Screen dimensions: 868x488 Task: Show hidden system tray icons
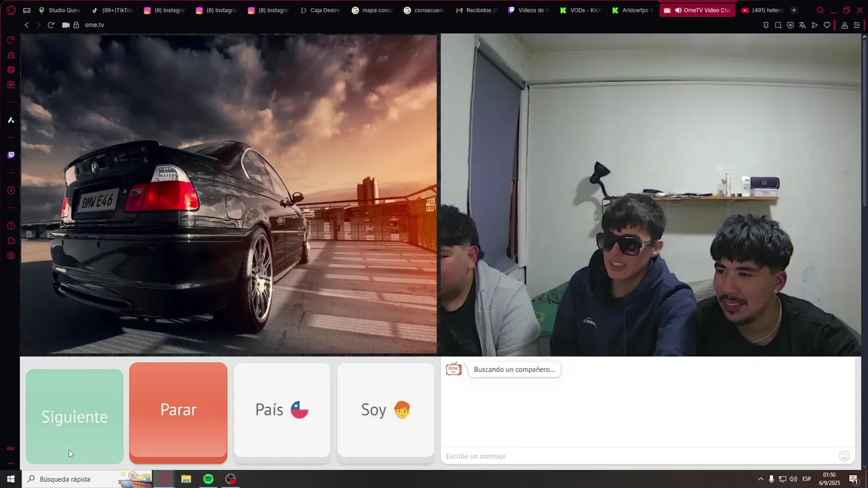tap(760, 479)
